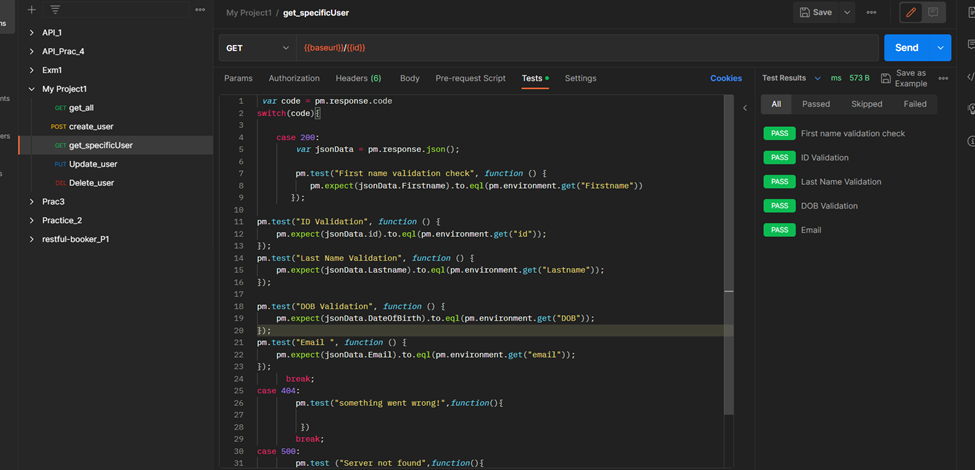Show All test results filter

click(x=776, y=104)
